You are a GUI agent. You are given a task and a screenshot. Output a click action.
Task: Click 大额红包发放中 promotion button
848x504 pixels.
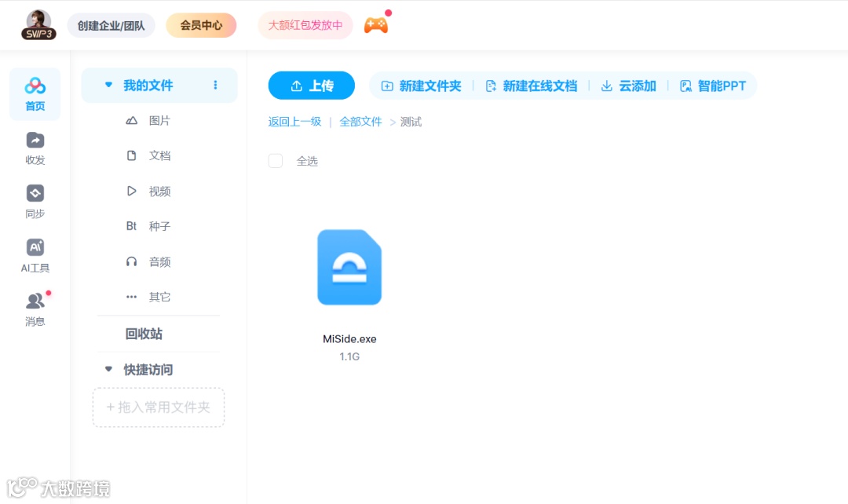305,25
